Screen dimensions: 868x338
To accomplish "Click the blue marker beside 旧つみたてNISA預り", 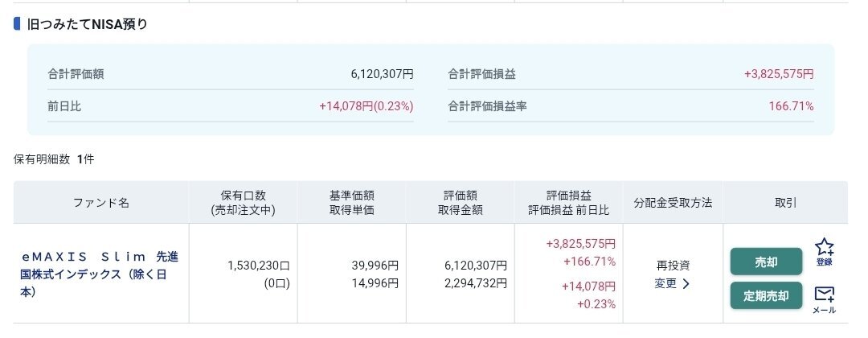I will tap(17, 24).
